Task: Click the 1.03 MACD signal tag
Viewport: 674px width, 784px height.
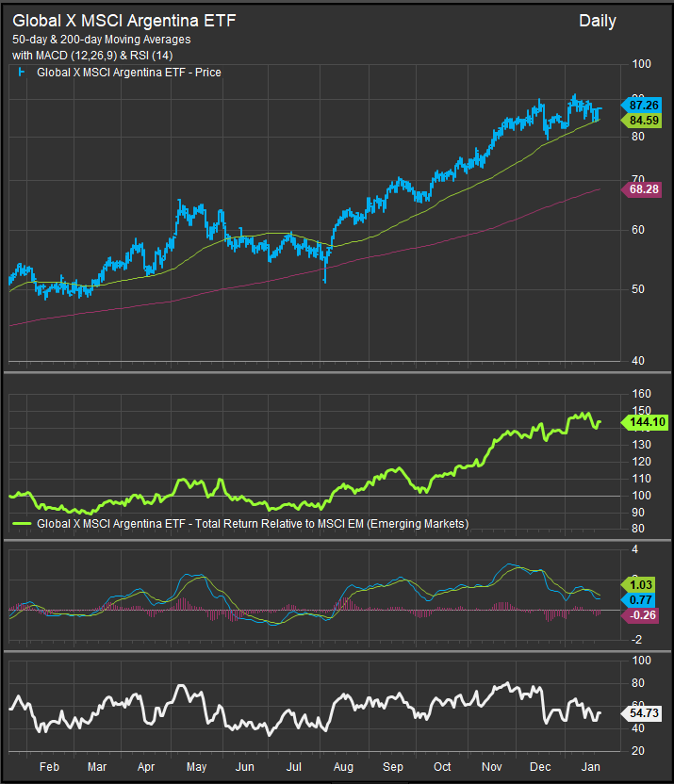Action: (638, 585)
